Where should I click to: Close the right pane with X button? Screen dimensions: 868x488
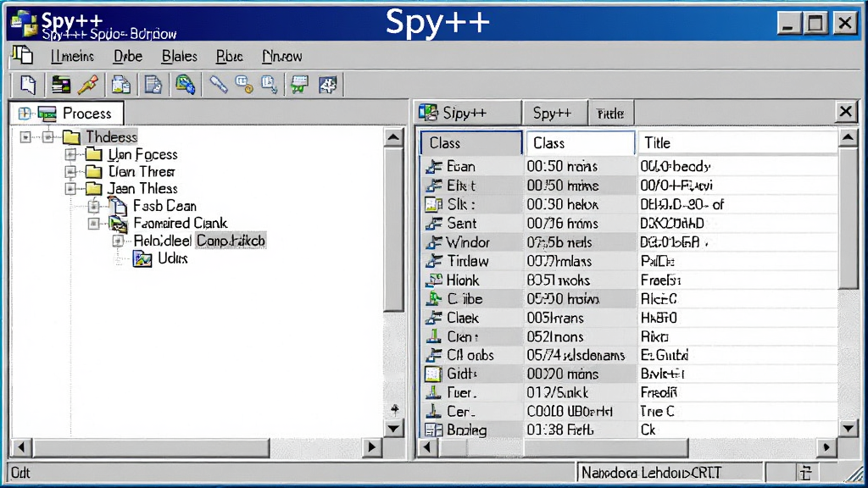point(845,112)
